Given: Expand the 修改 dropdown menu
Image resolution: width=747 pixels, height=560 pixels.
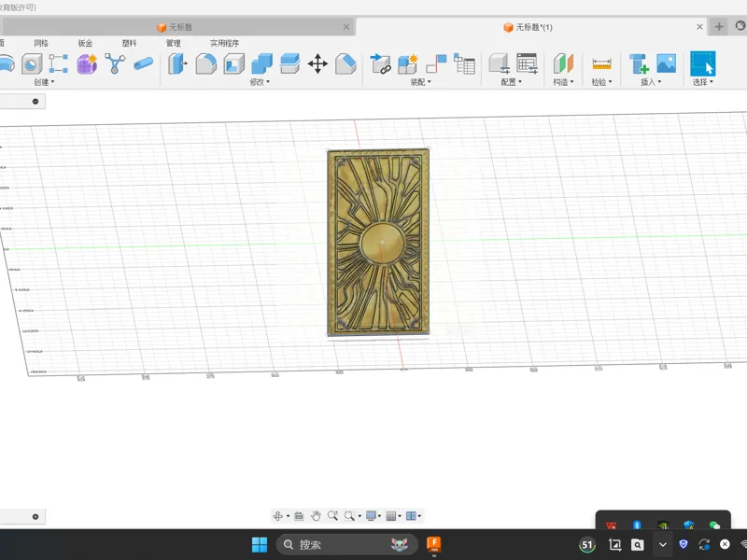Looking at the screenshot, I should (260, 82).
